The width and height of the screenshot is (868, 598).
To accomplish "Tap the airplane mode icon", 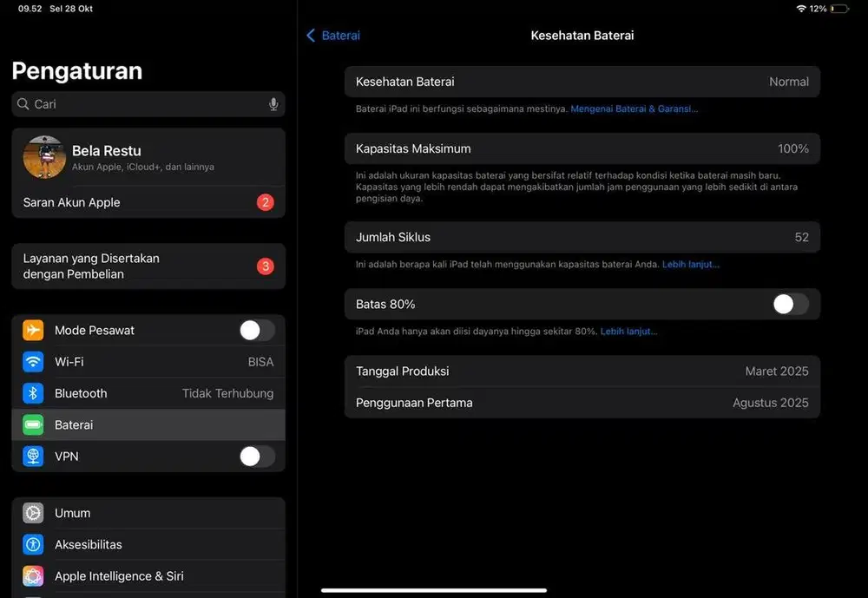I will pyautogui.click(x=33, y=330).
